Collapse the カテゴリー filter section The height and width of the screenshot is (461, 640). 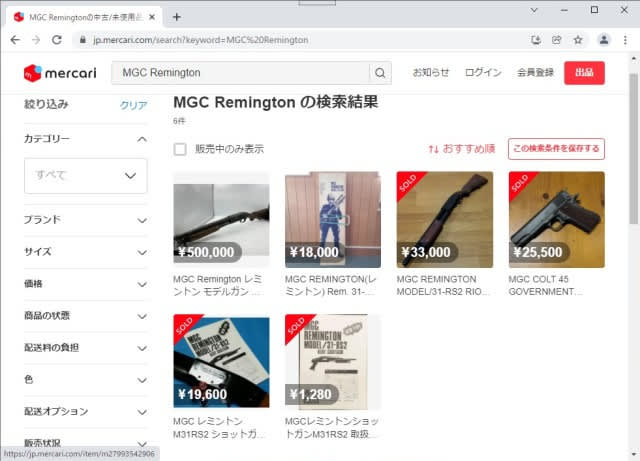(x=85, y=139)
